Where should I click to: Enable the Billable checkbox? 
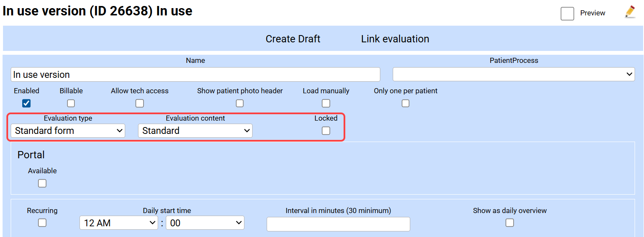[x=71, y=103]
